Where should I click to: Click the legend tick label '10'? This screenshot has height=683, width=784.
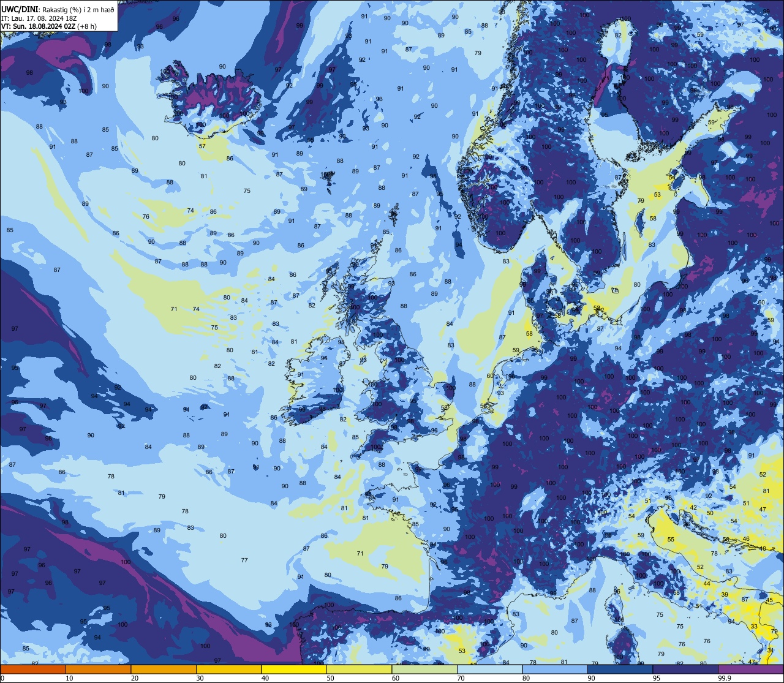69,678
